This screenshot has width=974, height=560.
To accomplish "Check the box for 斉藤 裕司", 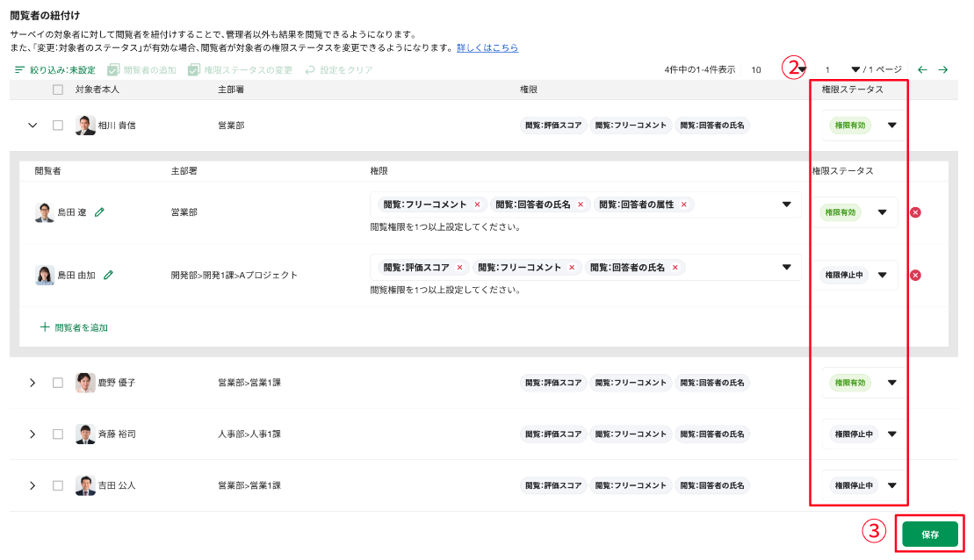I will [x=58, y=434].
